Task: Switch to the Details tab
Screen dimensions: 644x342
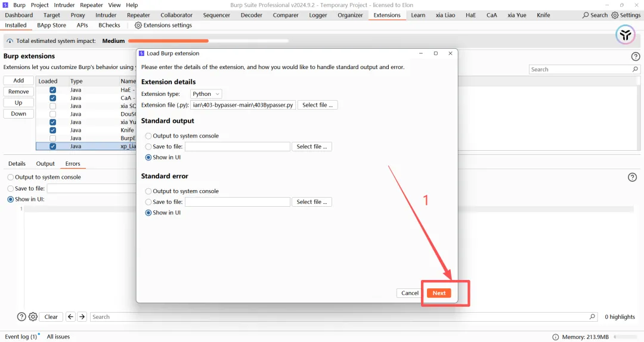Action: point(17,163)
